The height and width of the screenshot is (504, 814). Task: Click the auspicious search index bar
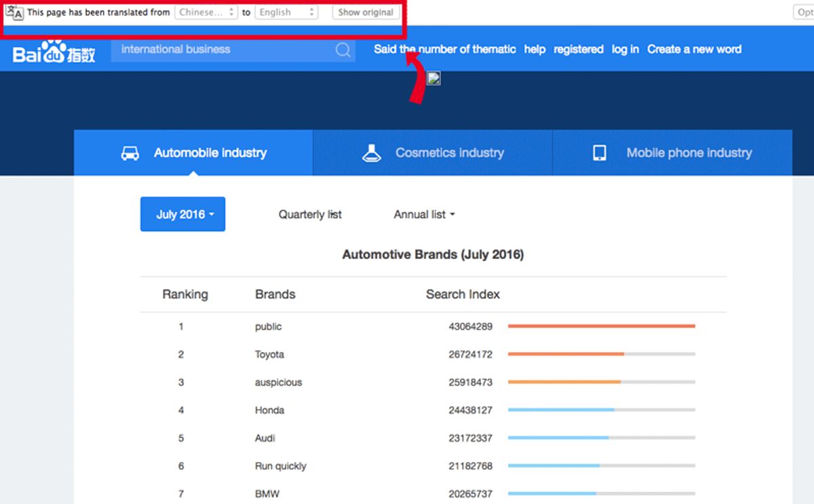tap(602, 382)
